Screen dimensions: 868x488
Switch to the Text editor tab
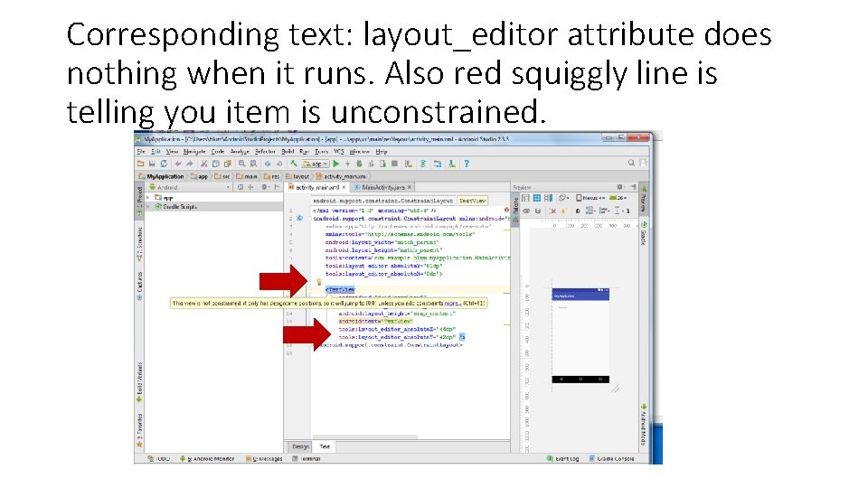coord(325,446)
